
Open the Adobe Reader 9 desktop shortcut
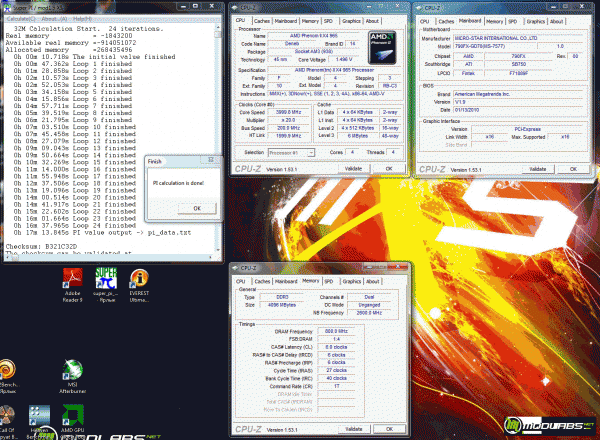73,285
